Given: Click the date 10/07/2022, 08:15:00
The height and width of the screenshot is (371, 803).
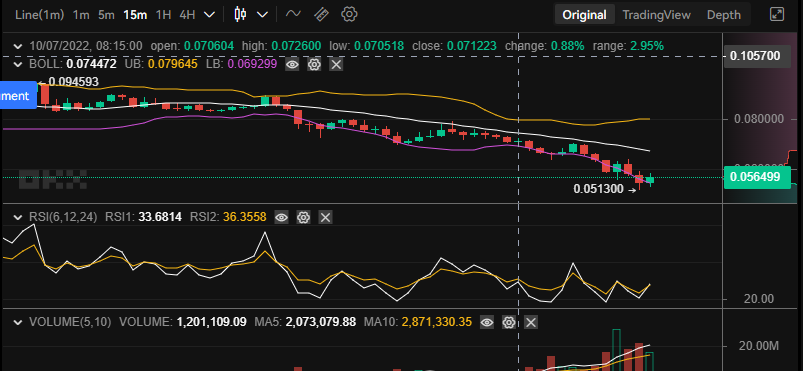Looking at the screenshot, I should click(x=86, y=46).
